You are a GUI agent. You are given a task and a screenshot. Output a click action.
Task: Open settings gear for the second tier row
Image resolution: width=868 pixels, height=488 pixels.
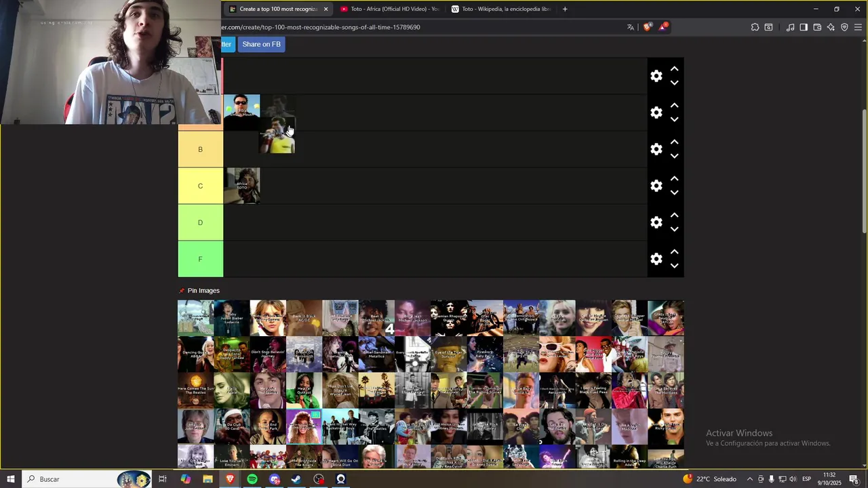click(x=656, y=113)
